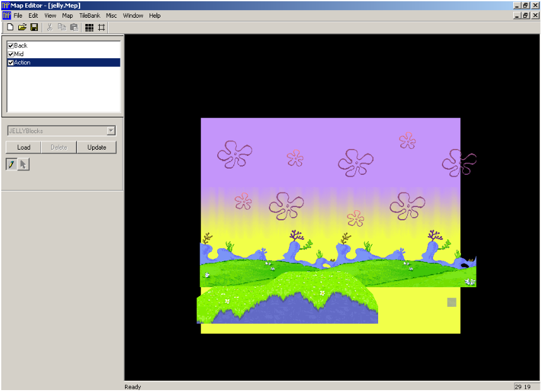Save the map with the floppy disk icon
The width and height of the screenshot is (541, 392).
pos(34,27)
